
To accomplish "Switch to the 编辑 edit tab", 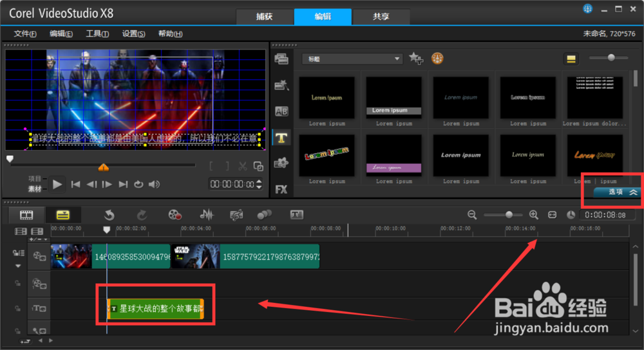I will coord(323,17).
